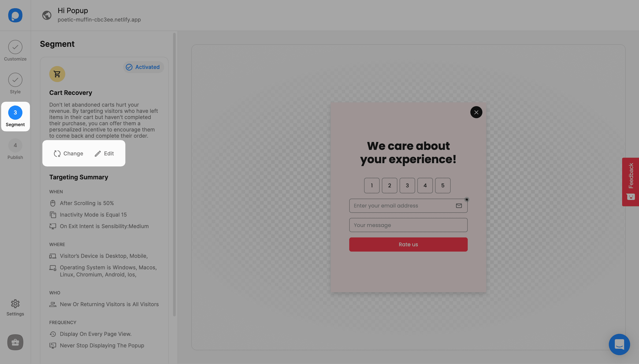Screen dimensions: 639x364
Task: Click the close popup X button
Action: coord(476,112)
